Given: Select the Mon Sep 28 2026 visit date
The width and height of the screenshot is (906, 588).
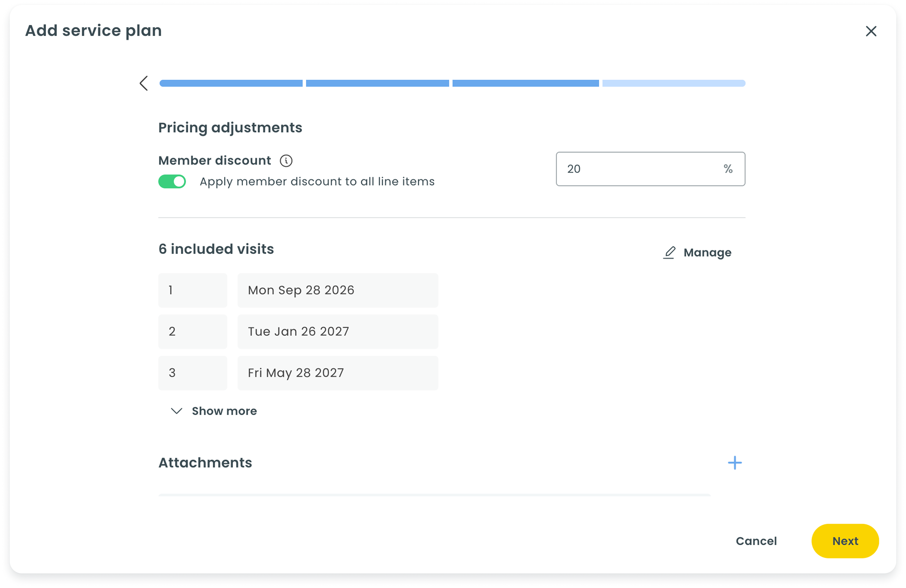Looking at the screenshot, I should pyautogui.click(x=338, y=290).
